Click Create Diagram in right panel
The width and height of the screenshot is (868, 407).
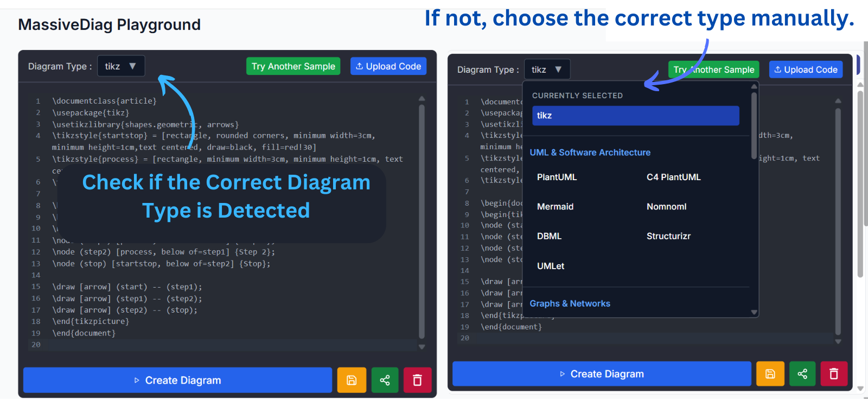(x=602, y=373)
